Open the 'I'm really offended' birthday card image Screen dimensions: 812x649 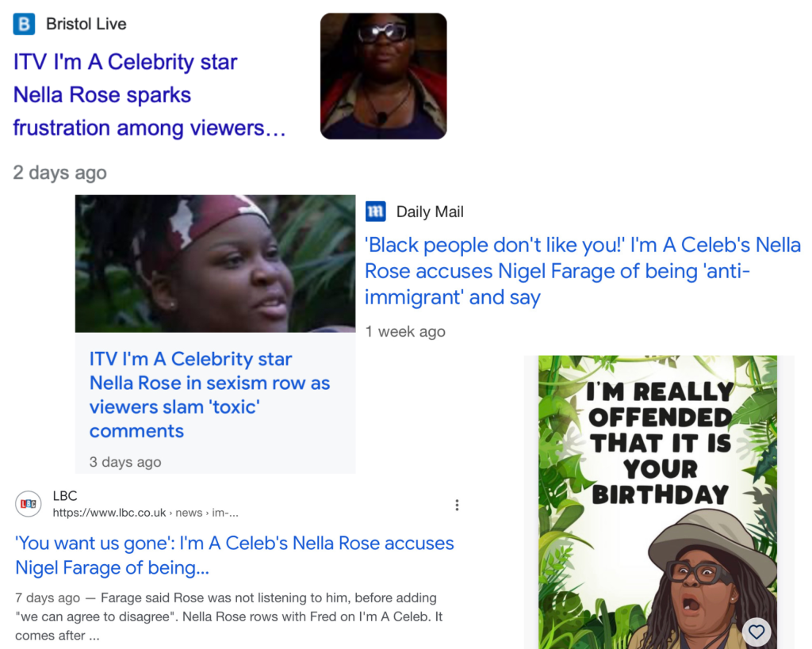tap(657, 502)
